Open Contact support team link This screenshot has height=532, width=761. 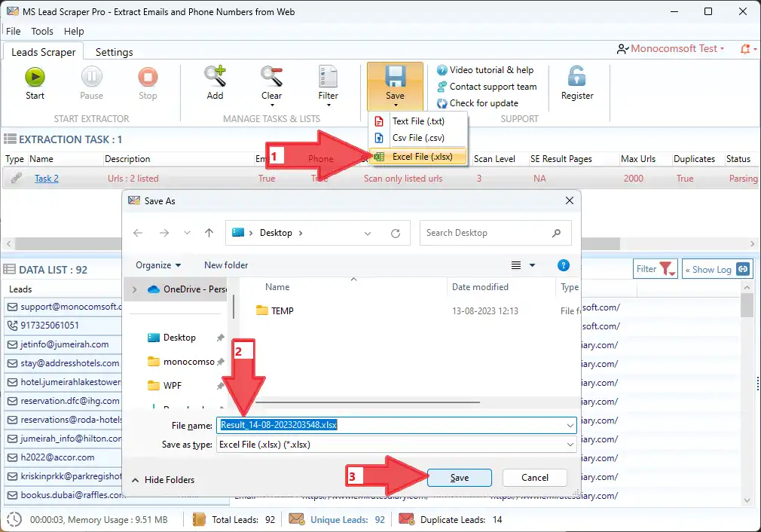pos(487,87)
